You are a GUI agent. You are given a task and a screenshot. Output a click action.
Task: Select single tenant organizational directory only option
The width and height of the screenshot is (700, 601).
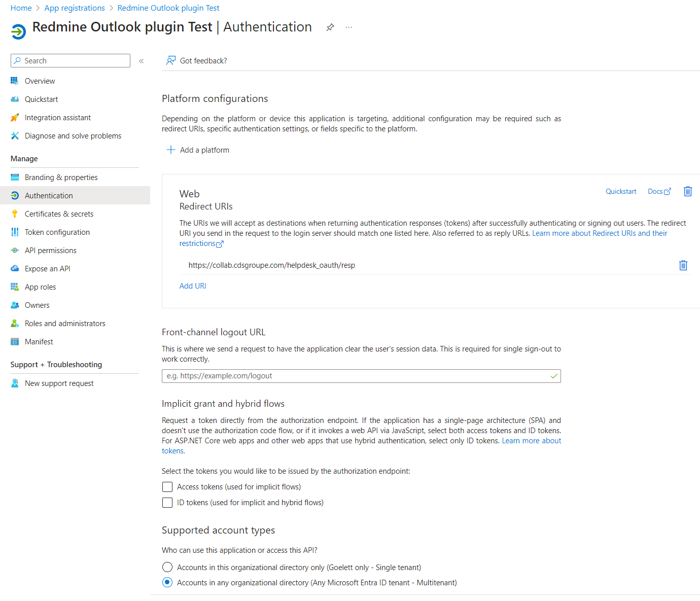point(167,567)
